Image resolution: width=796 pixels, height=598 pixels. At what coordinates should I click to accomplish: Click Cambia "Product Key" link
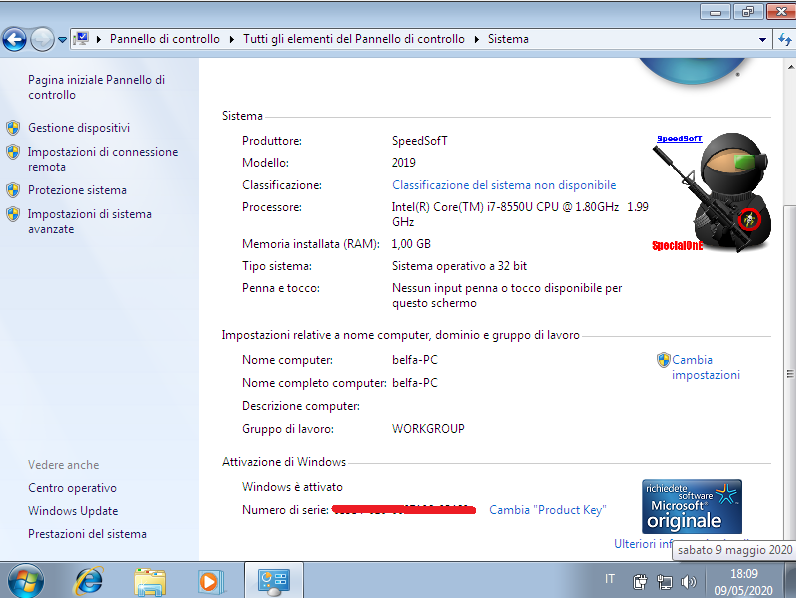tap(548, 510)
